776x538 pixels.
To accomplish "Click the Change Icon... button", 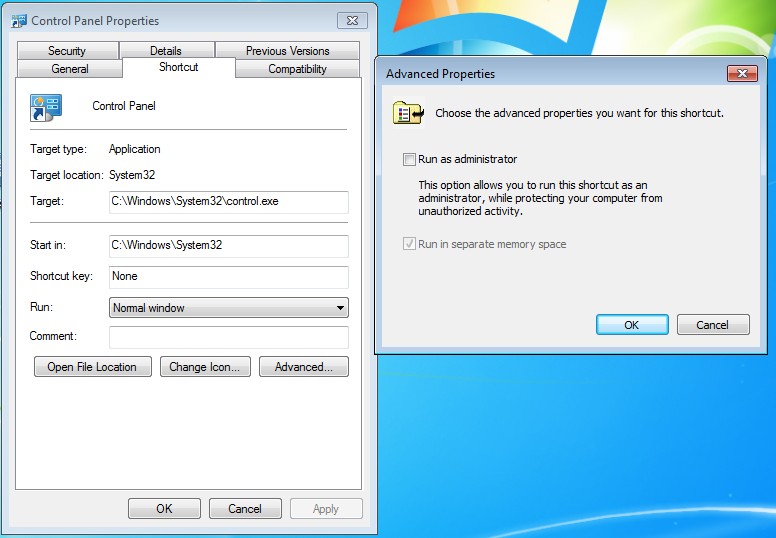I will pos(205,367).
